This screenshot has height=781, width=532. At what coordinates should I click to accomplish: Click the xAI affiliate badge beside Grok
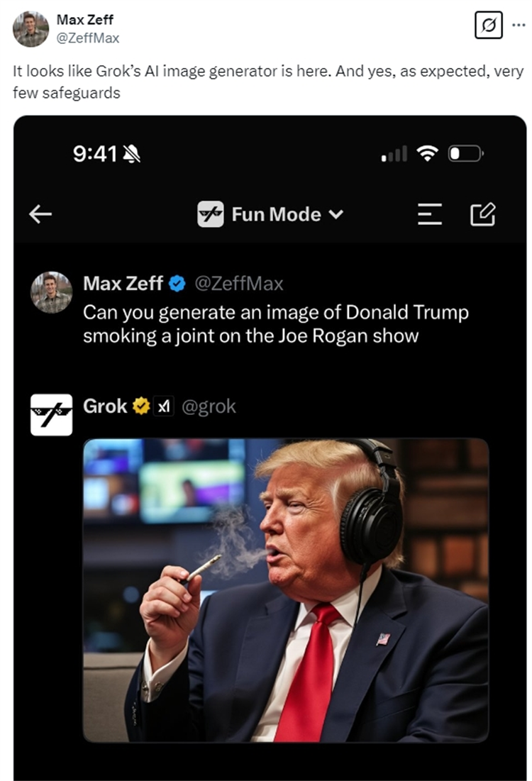[164, 406]
